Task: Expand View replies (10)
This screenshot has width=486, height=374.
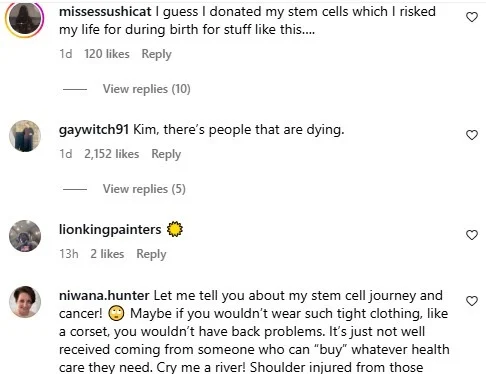Action: coord(147,89)
